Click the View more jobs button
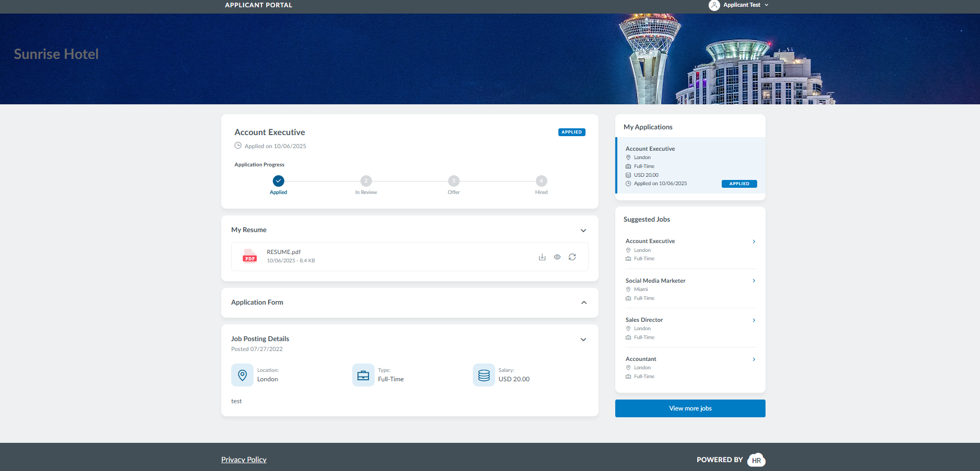The height and width of the screenshot is (471, 980). click(690, 408)
